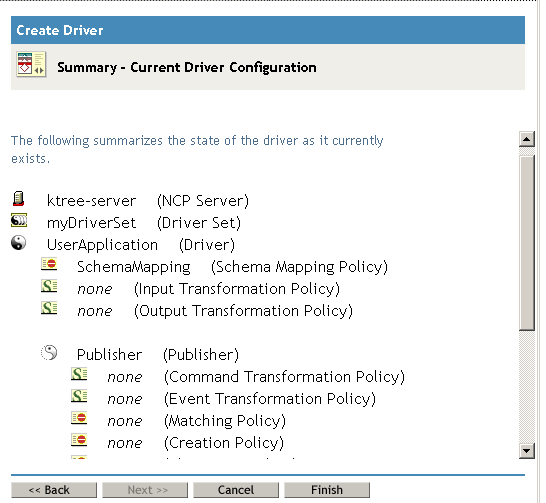Select the ktree-server entry
The width and height of the screenshot is (546, 503).
click(x=91, y=201)
